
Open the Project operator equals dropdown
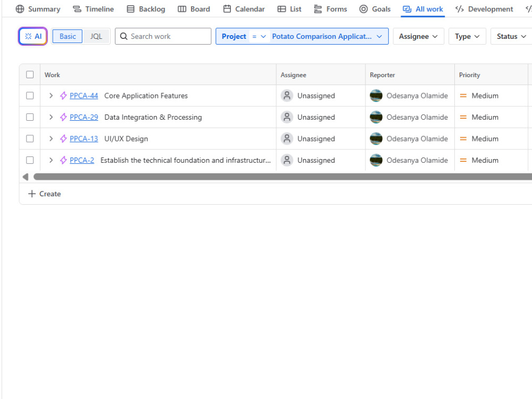coord(259,36)
